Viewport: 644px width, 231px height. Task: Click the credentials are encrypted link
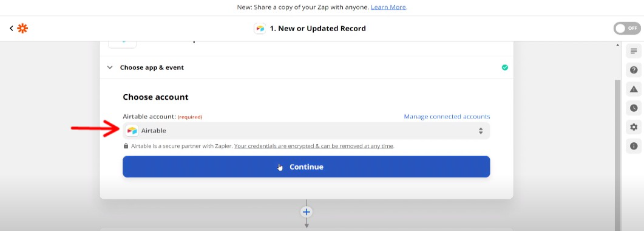click(x=314, y=146)
